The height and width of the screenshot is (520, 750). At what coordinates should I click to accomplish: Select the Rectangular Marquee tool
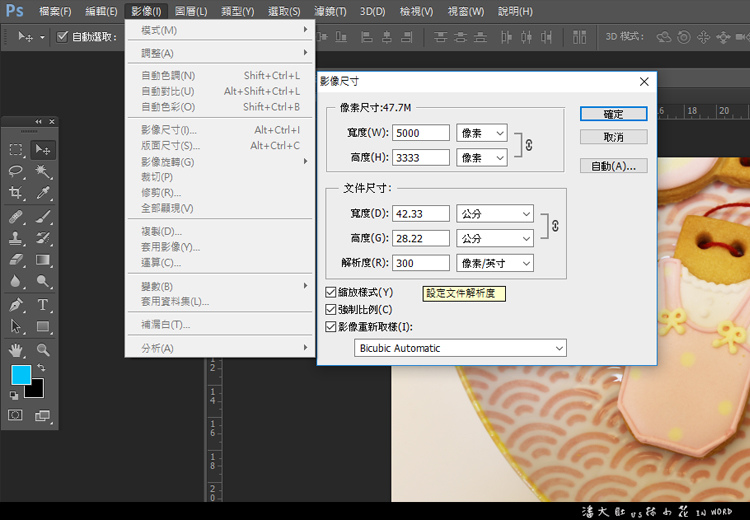16,150
